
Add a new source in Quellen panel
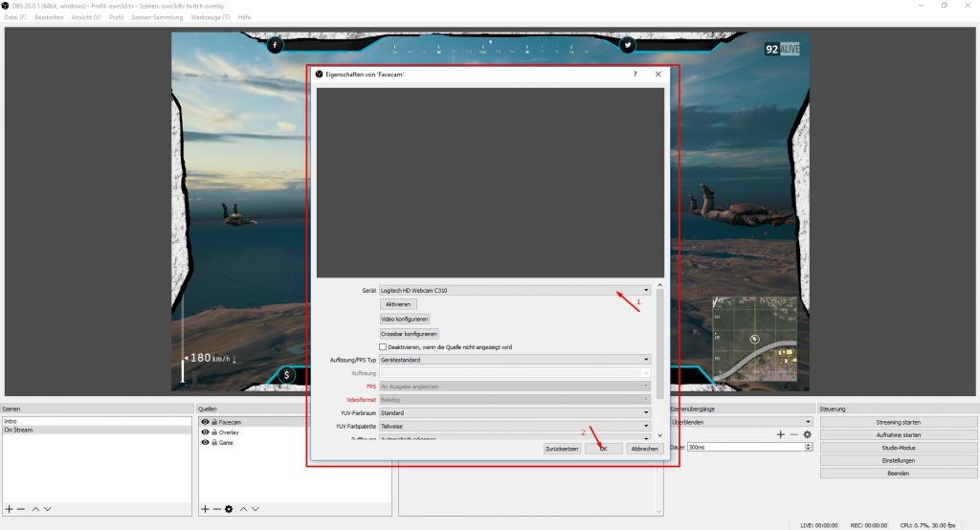[205, 509]
